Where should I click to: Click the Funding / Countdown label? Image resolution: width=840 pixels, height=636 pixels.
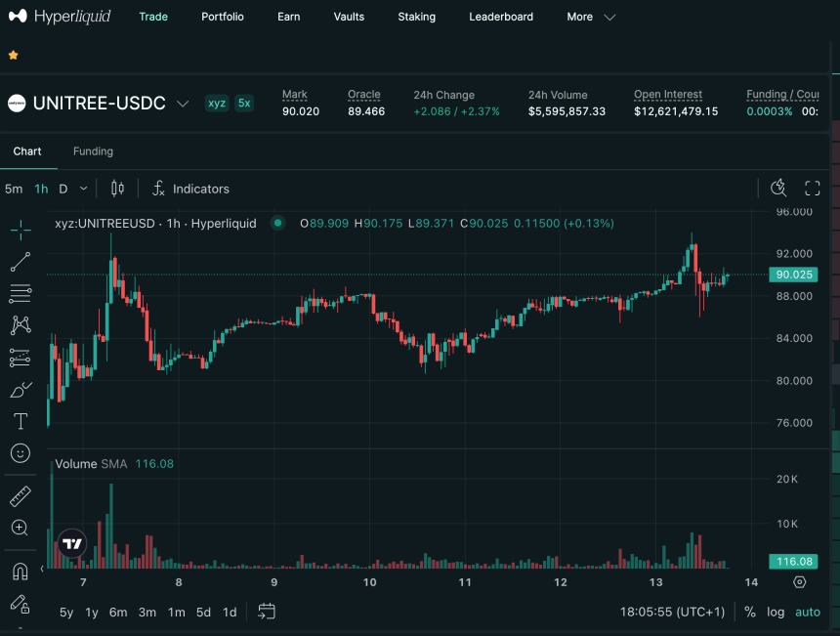[x=782, y=95]
